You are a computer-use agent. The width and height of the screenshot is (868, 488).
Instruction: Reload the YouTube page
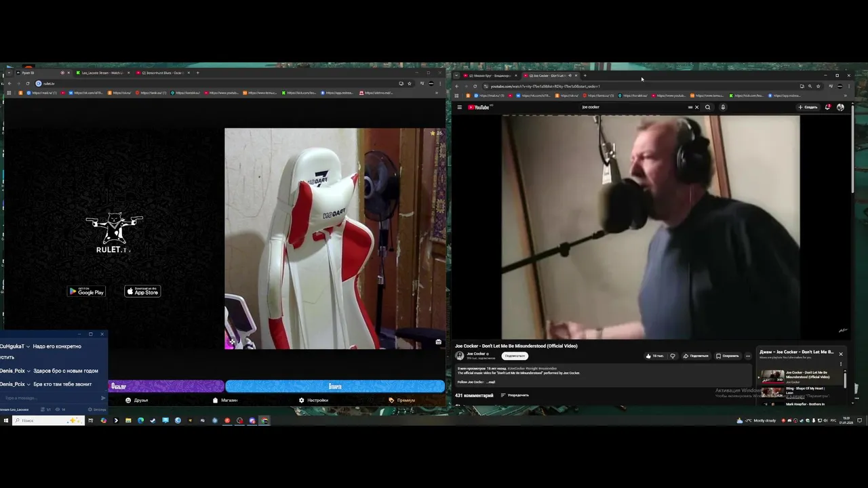click(475, 86)
